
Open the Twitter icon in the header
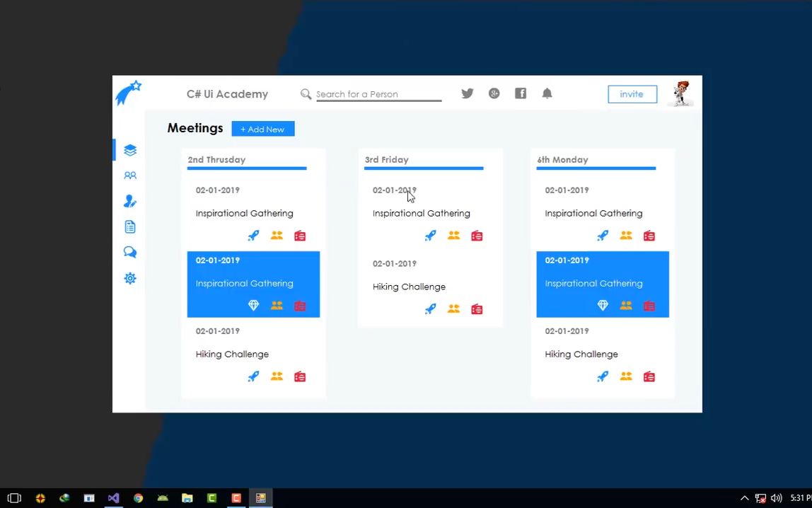click(467, 93)
